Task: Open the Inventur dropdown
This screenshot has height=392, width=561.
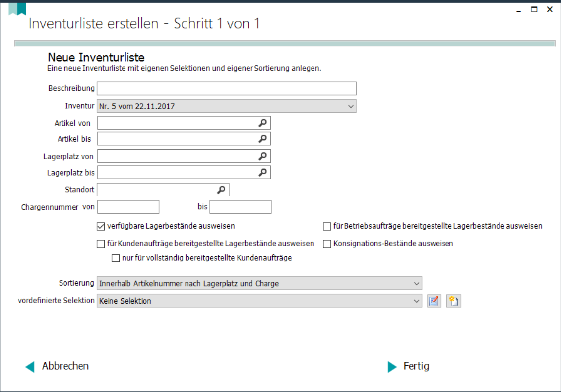Action: (x=227, y=106)
